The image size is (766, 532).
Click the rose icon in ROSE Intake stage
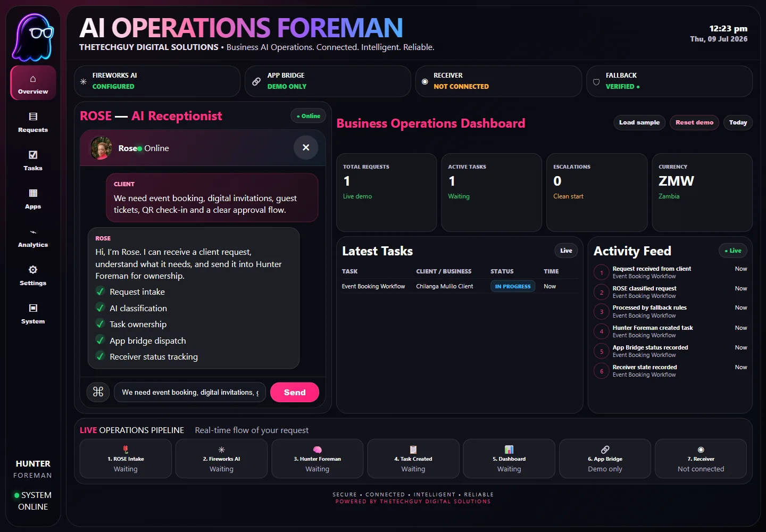point(126,450)
